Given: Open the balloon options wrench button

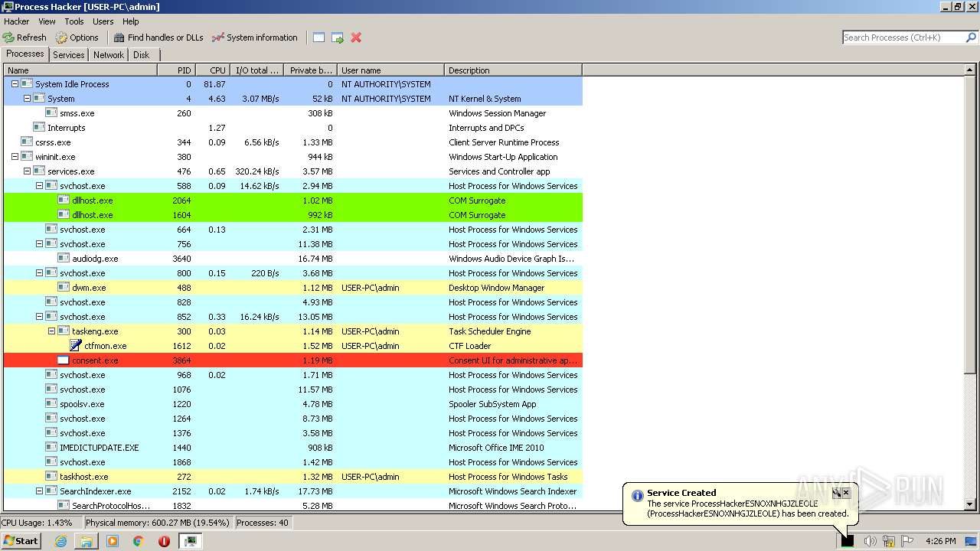Looking at the screenshot, I should pyautogui.click(x=837, y=493).
